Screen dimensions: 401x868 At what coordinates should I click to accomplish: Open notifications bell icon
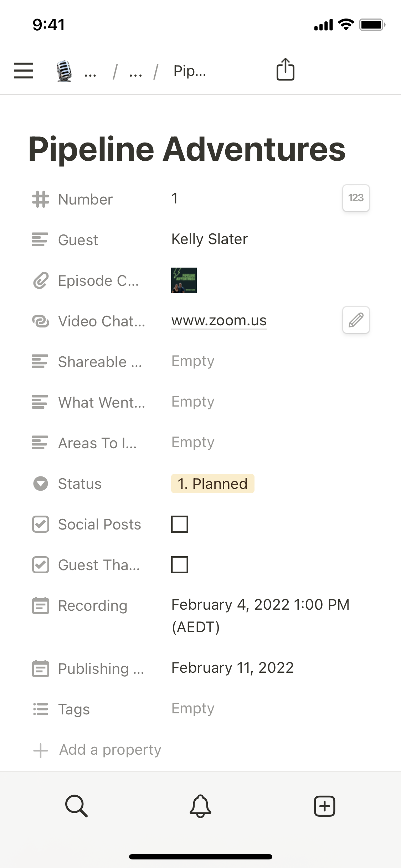[x=200, y=806]
